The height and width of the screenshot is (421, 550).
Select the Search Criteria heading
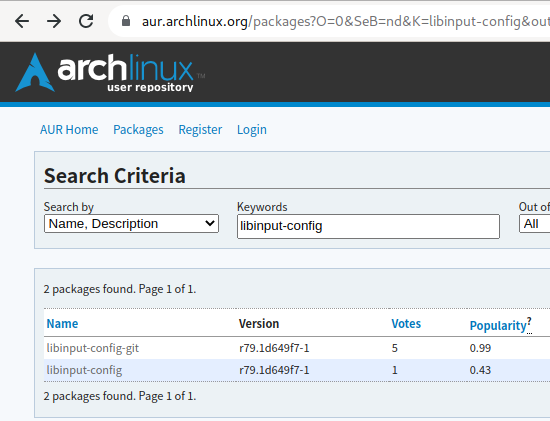tap(115, 175)
